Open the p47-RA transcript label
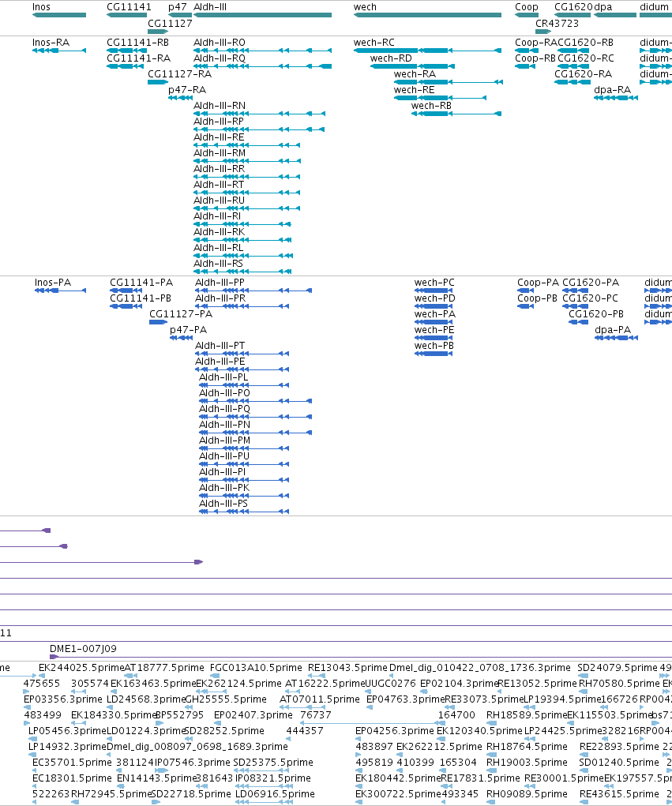 click(x=187, y=90)
